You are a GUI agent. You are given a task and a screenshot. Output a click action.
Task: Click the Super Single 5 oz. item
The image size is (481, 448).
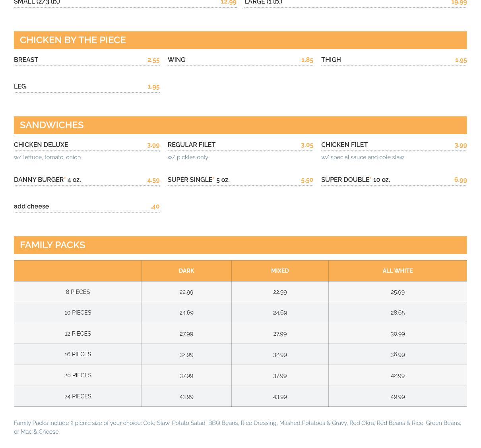point(198,180)
